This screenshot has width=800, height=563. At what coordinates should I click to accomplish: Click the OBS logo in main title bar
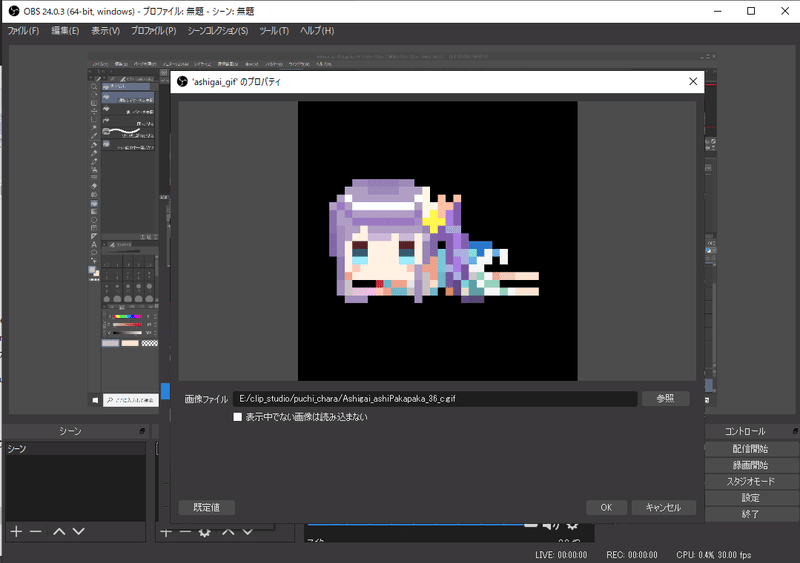coord(14,11)
